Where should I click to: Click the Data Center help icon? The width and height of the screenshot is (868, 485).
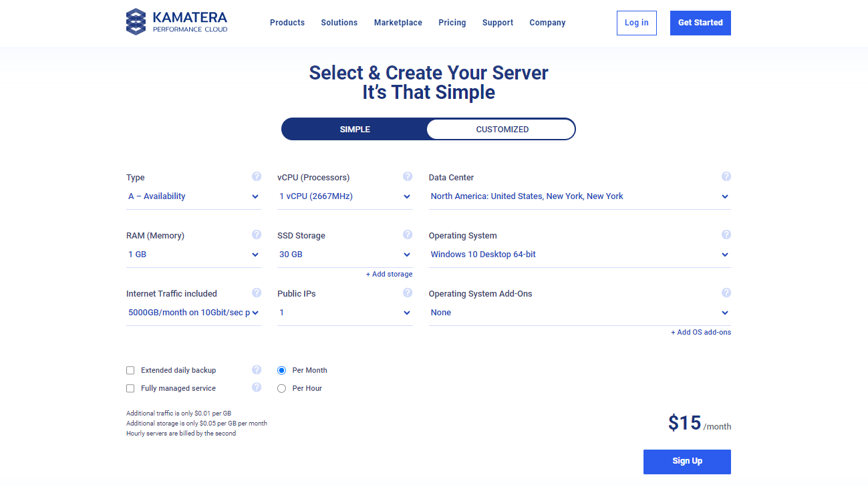(x=726, y=177)
